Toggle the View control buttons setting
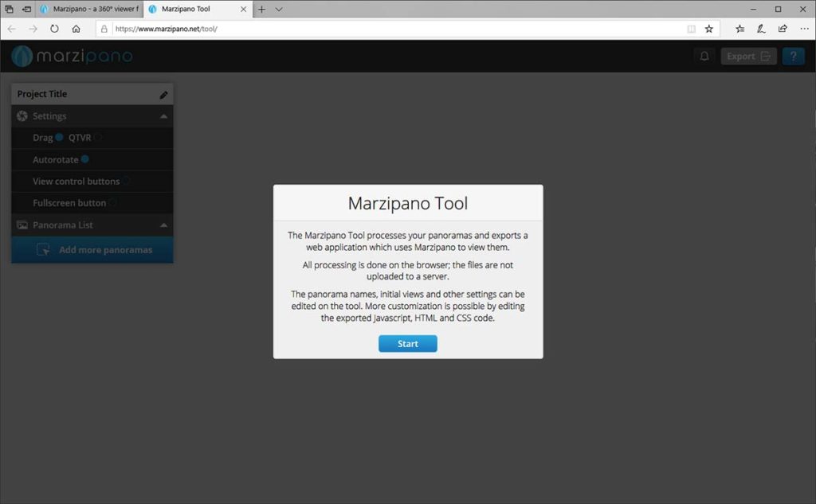Viewport: 816px width, 504px height. pos(126,181)
